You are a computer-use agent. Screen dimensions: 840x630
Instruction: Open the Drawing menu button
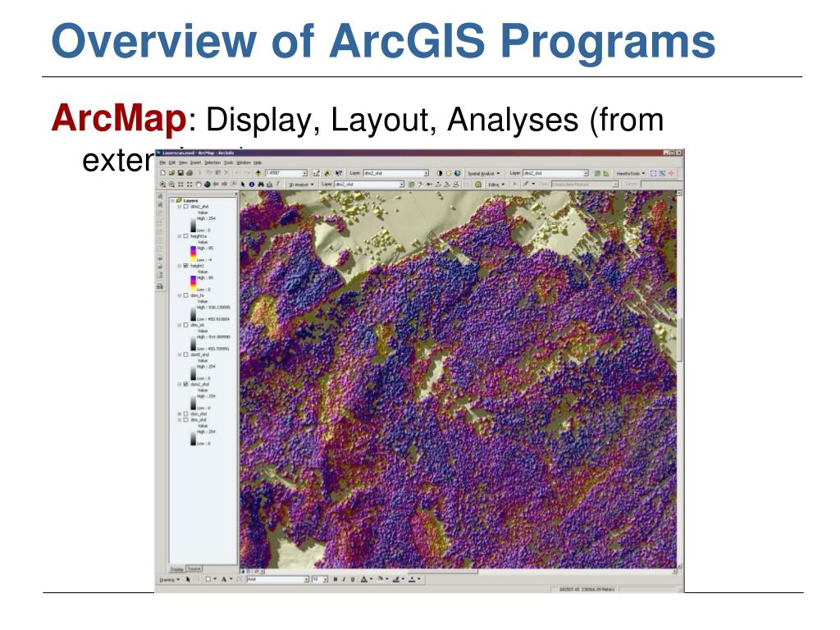tap(170, 579)
